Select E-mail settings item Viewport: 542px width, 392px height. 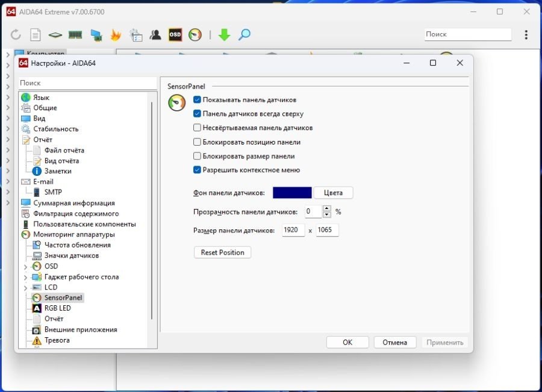click(43, 182)
